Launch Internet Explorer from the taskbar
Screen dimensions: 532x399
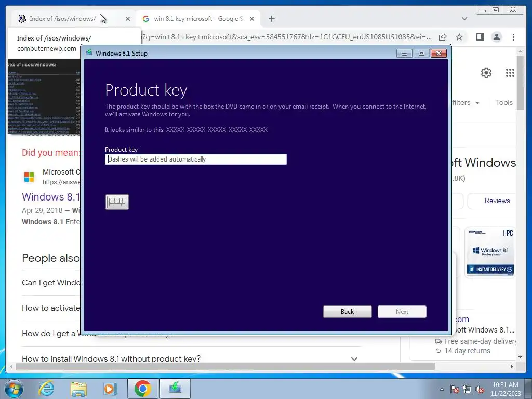coord(46,389)
